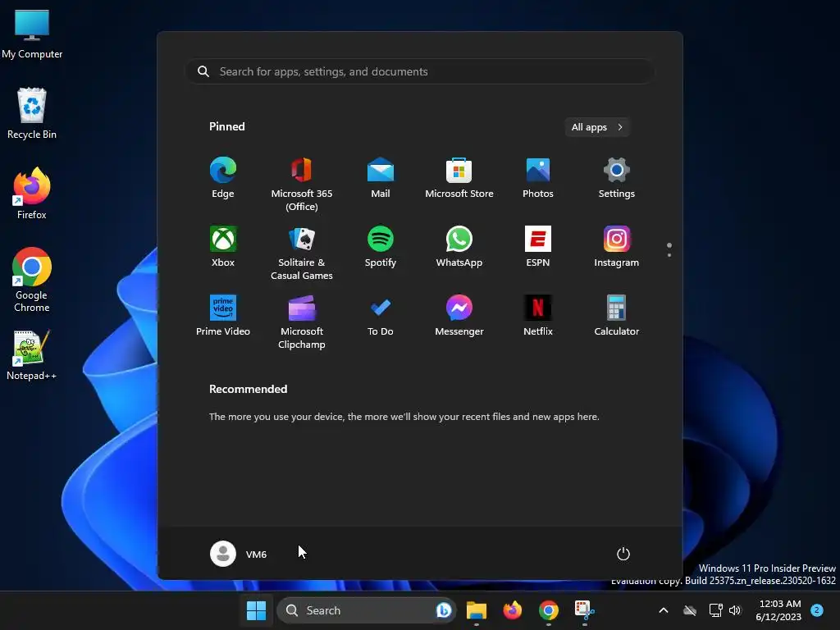Open Microsoft Store
Image resolution: width=840 pixels, height=630 pixels.
point(459,178)
